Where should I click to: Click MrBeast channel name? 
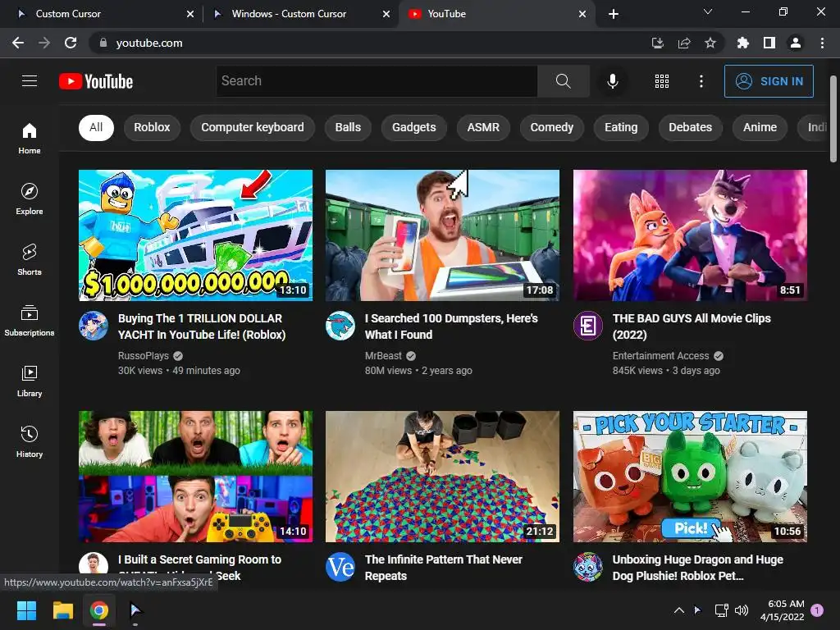[383, 356]
